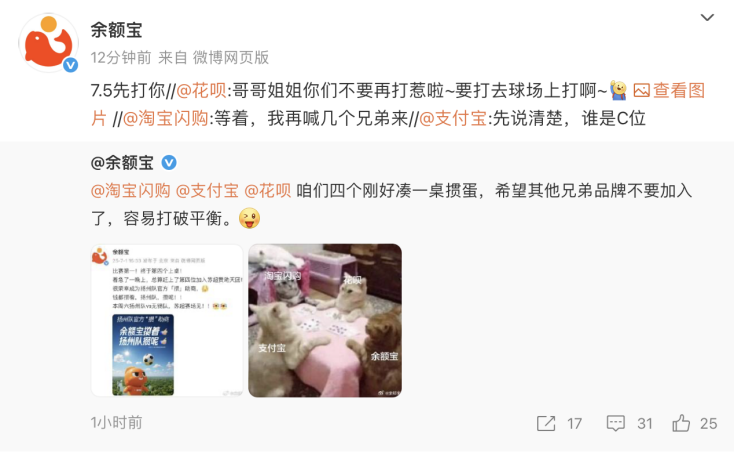Screen dimensions: 734x456
Task: Like the post with thumbs-up icon
Action: point(681,423)
